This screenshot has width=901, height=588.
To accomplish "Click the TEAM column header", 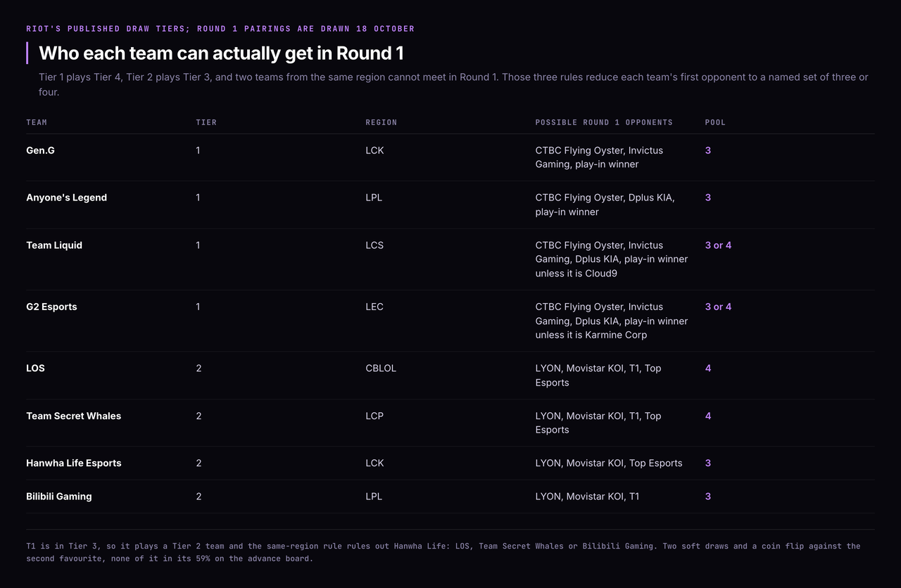I will coord(37,122).
